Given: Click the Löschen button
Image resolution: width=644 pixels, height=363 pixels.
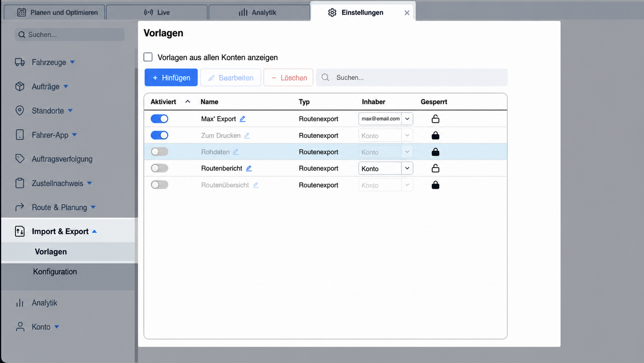Looking at the screenshot, I should point(288,77).
